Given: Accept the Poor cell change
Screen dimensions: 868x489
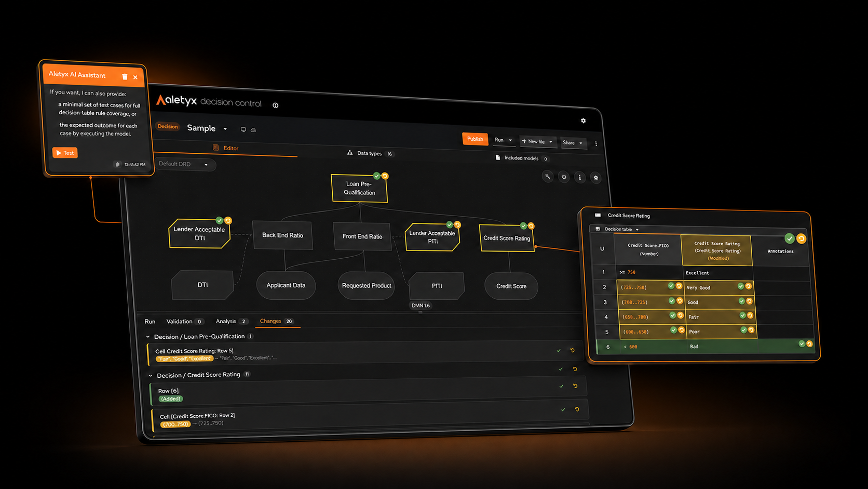Looking at the screenshot, I should 744,330.
